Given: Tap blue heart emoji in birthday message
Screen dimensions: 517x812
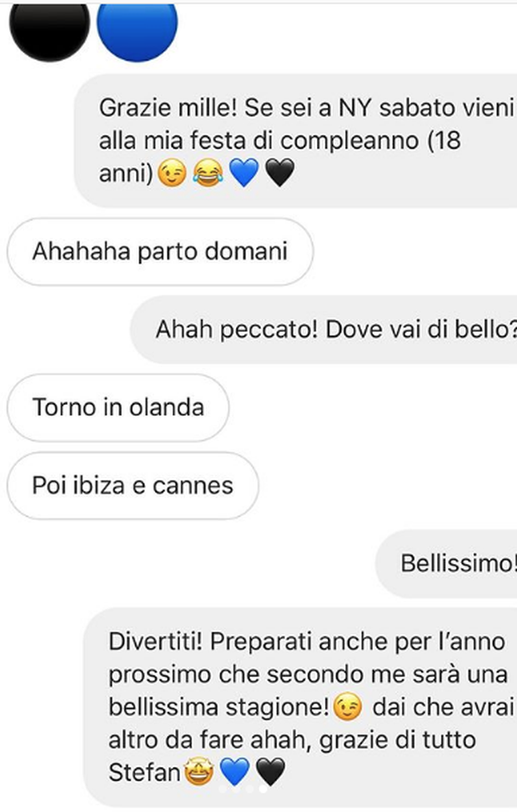Looking at the screenshot, I should (x=243, y=173).
